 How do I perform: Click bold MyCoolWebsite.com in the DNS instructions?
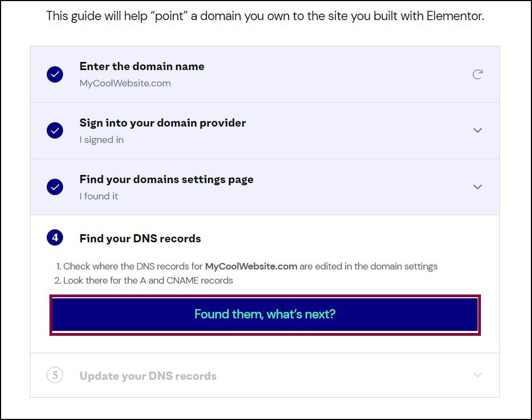tap(251, 267)
